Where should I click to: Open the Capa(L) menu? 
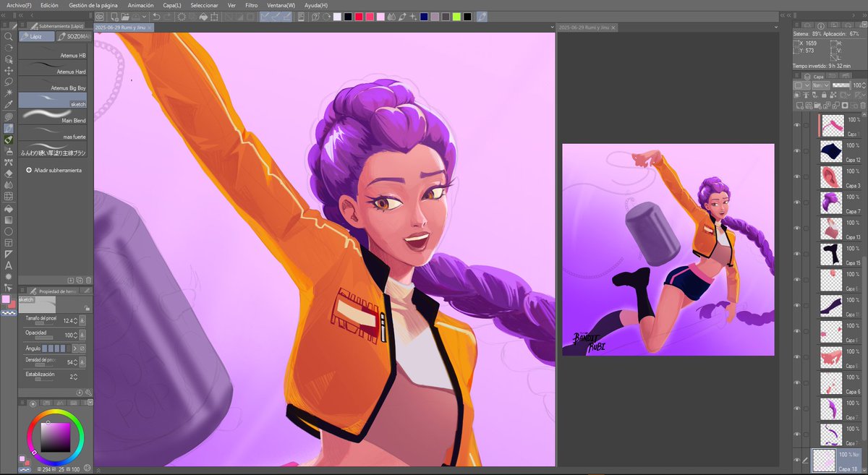click(x=172, y=5)
